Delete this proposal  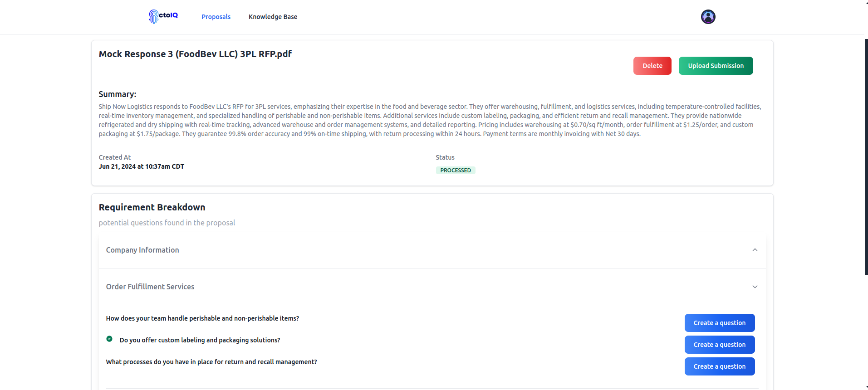coord(652,66)
